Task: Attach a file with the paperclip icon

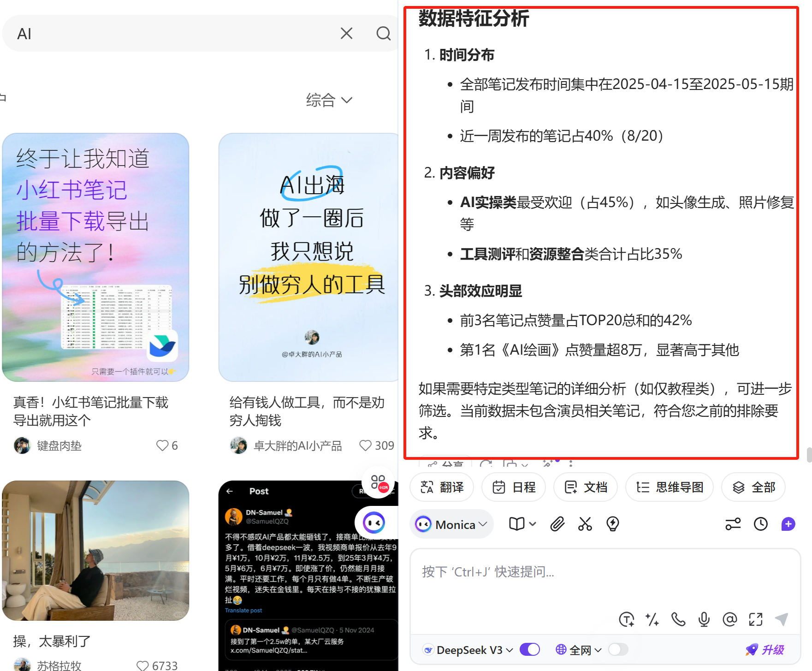Action: [557, 524]
